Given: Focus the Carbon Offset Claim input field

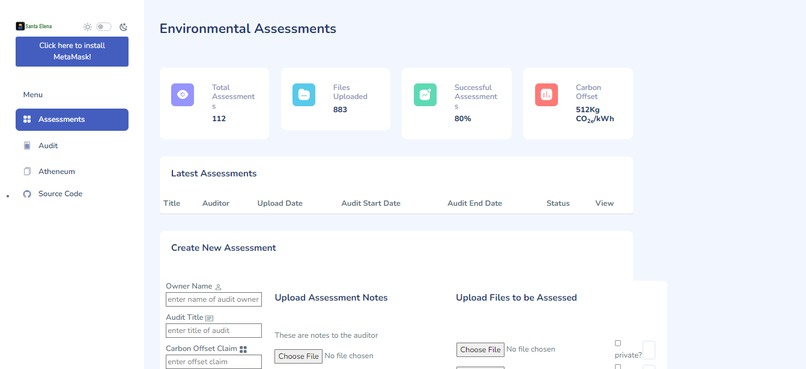Looking at the screenshot, I should click(x=213, y=361).
